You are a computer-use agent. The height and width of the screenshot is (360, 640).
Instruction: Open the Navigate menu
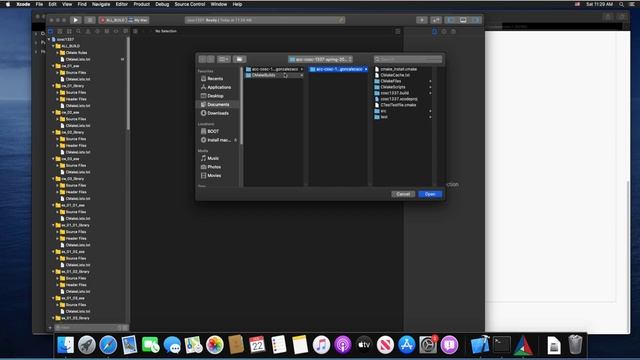pos(101,4)
